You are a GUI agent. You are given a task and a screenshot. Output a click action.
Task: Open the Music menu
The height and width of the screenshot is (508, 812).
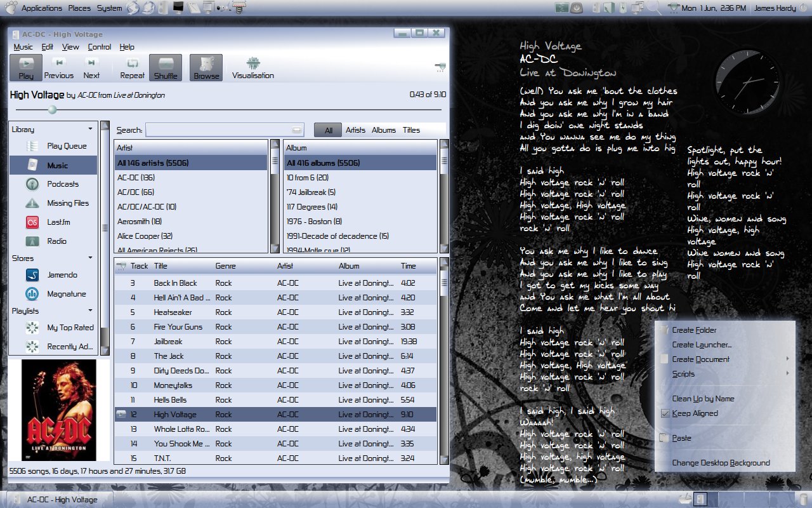(x=23, y=47)
